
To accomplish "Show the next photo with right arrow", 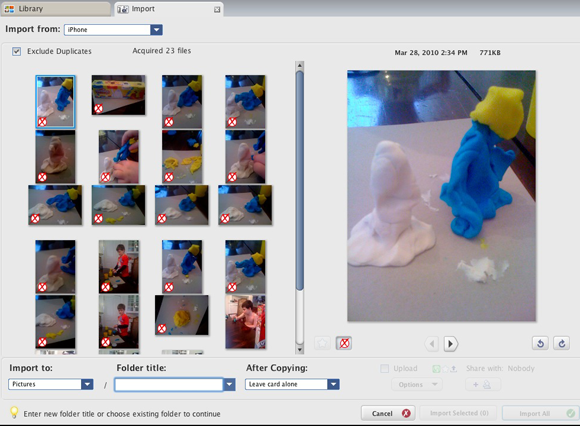I will (451, 344).
